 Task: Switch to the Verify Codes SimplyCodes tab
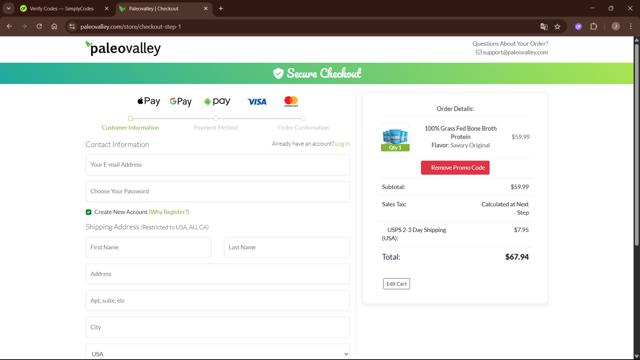(x=61, y=8)
